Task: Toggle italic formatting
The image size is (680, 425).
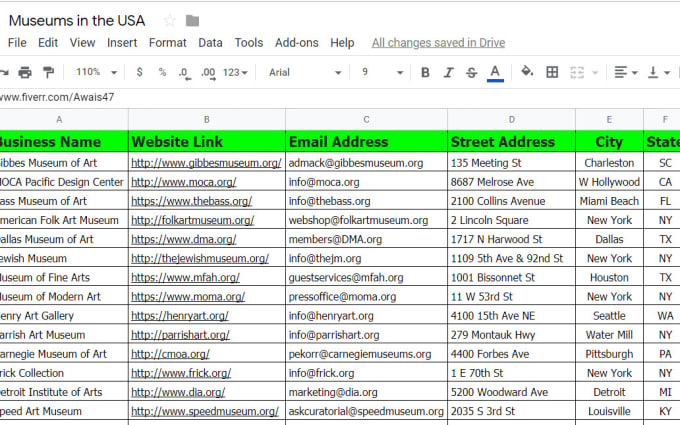Action: click(448, 72)
